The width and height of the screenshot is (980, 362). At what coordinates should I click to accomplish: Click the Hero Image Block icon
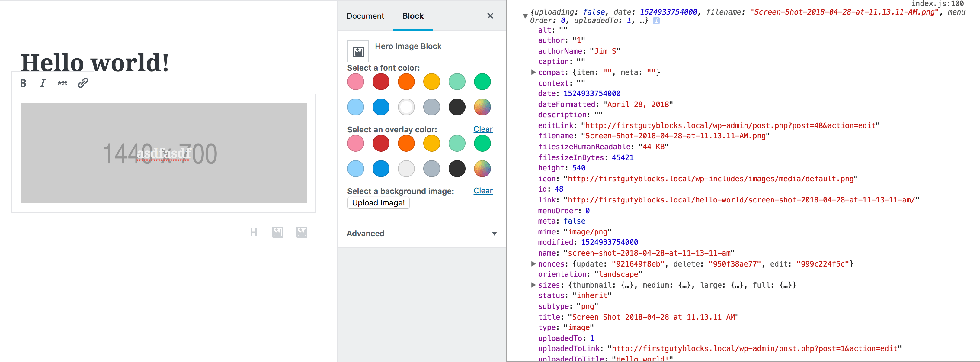[358, 51]
